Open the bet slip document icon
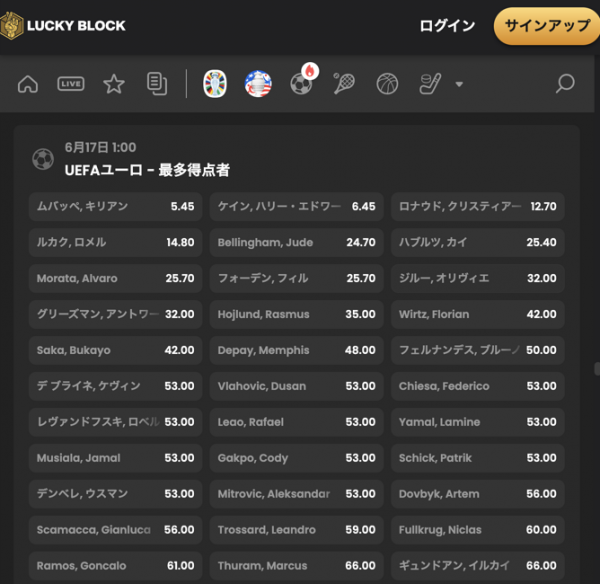 point(157,83)
